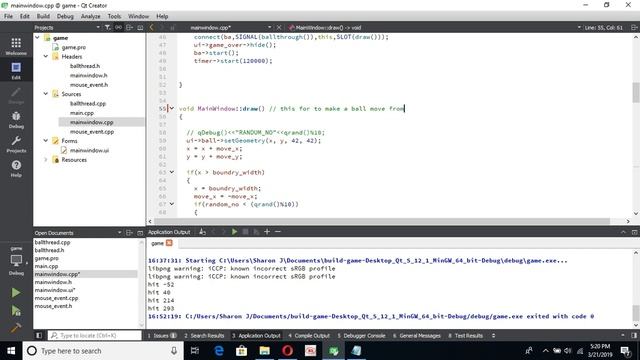
Task: Open the Window menu
Action: [138, 16]
